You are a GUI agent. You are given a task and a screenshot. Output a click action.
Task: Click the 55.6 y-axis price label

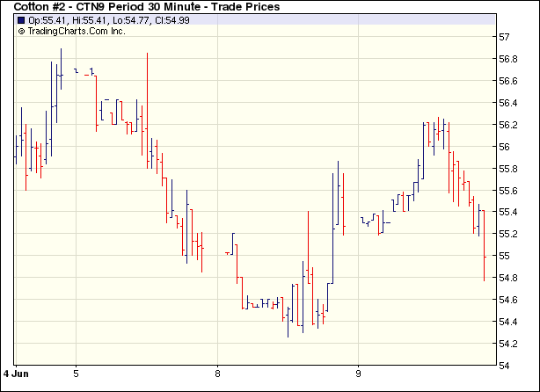tap(508, 191)
